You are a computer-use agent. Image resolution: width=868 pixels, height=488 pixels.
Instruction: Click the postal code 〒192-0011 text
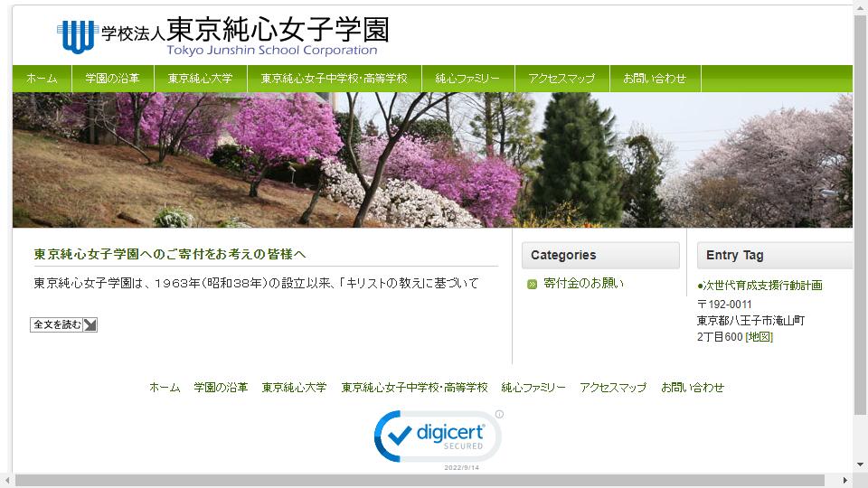pos(724,305)
